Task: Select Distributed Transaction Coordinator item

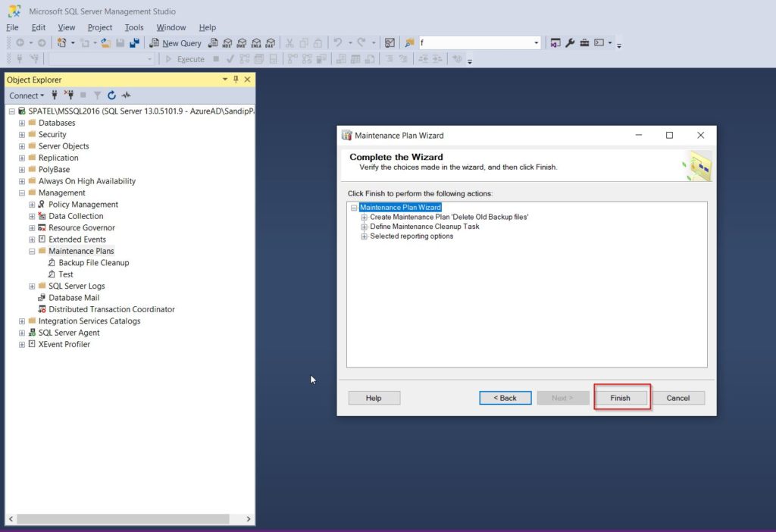Action: tap(111, 309)
